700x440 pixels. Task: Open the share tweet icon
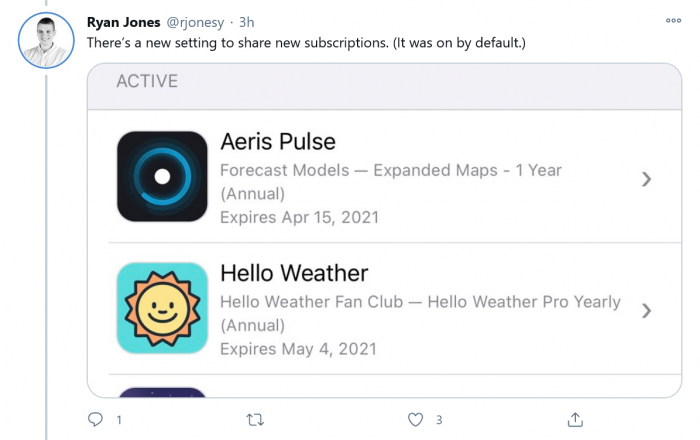(x=576, y=419)
